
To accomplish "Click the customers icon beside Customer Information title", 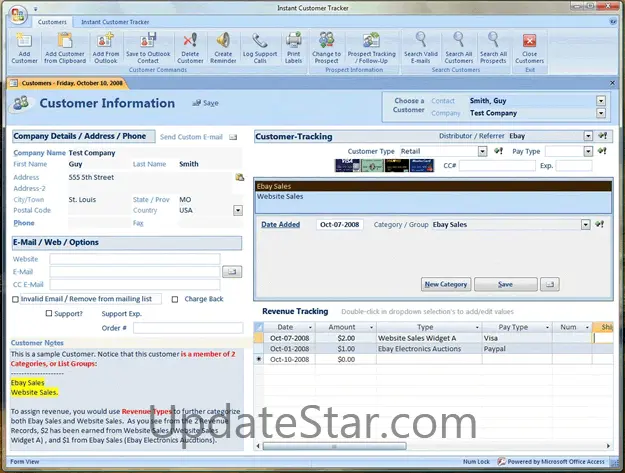I will coord(21,103).
